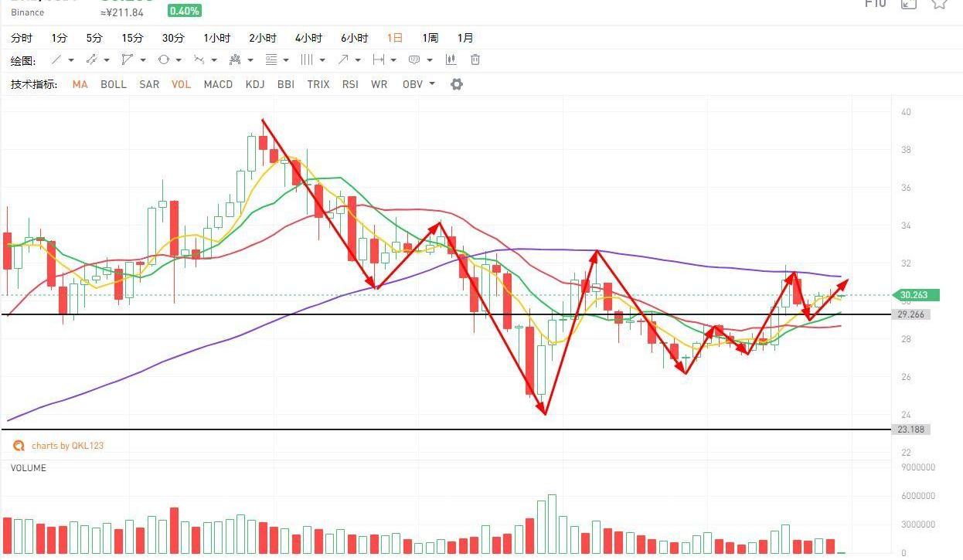The image size is (963, 560).
Task: Click the MACD indicator button
Action: [x=218, y=84]
